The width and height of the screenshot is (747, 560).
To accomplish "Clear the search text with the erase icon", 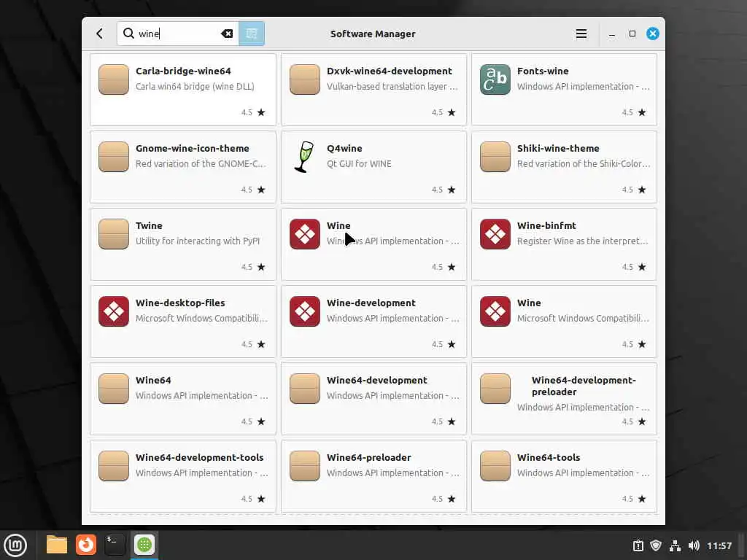I will tap(227, 34).
